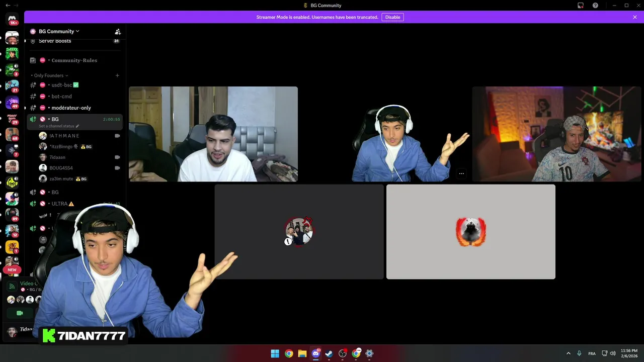
Task: Click the Server Boosts shield icon
Action: coord(33,41)
